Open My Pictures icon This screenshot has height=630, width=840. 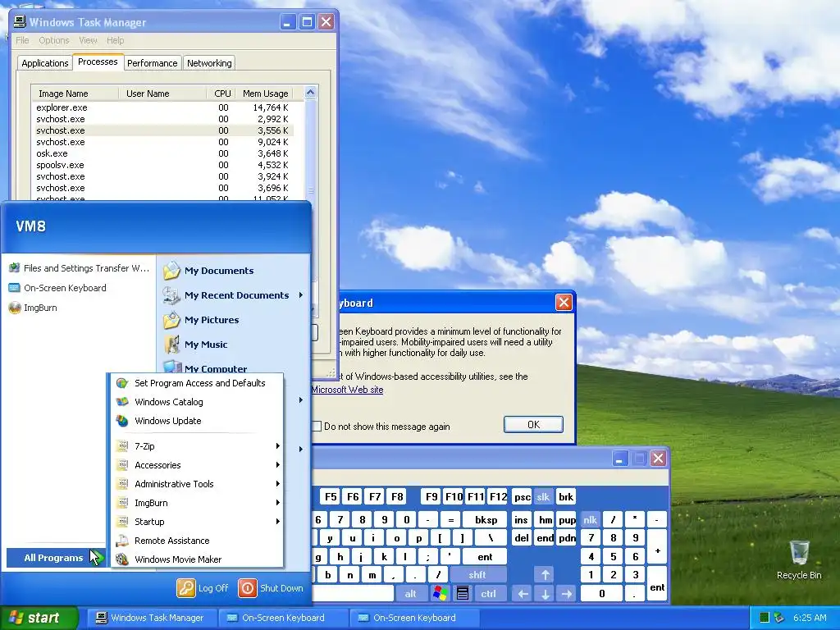point(172,320)
